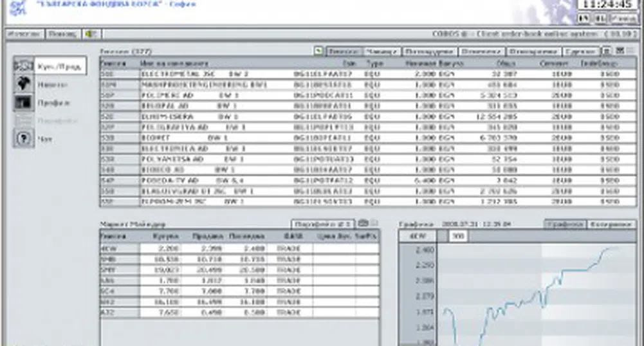This screenshot has width=644, height=346.
Task: Open the Buy/Sell sidebar icon
Action: [x=24, y=66]
